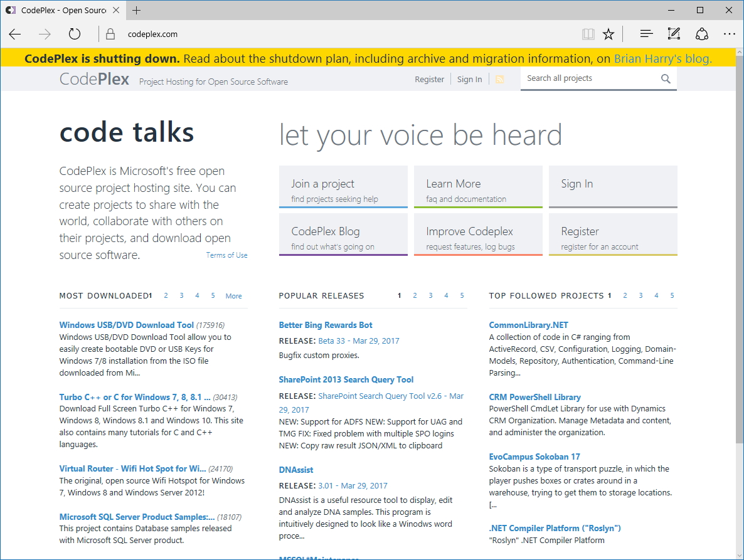Click the Register tile
744x560 pixels.
[x=613, y=235]
